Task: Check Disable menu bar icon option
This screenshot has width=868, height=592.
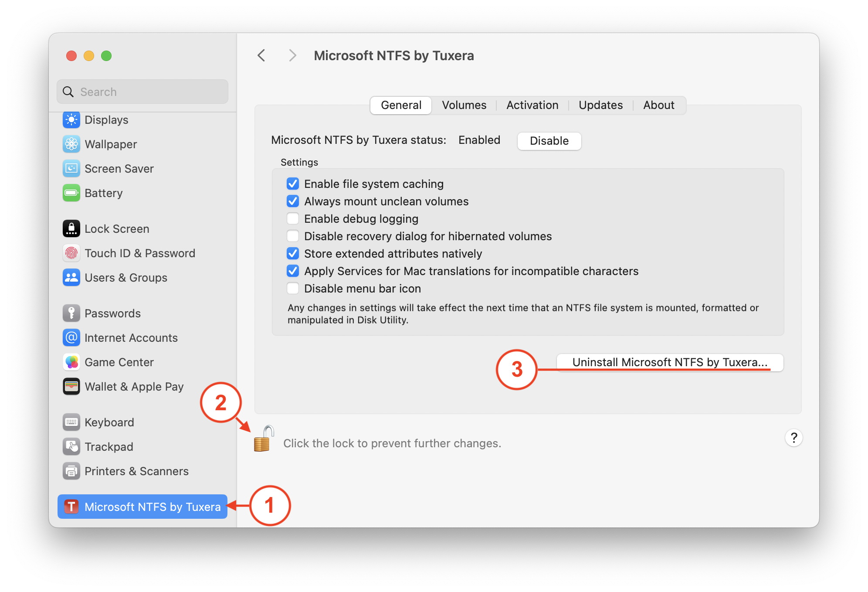Action: coord(293,289)
